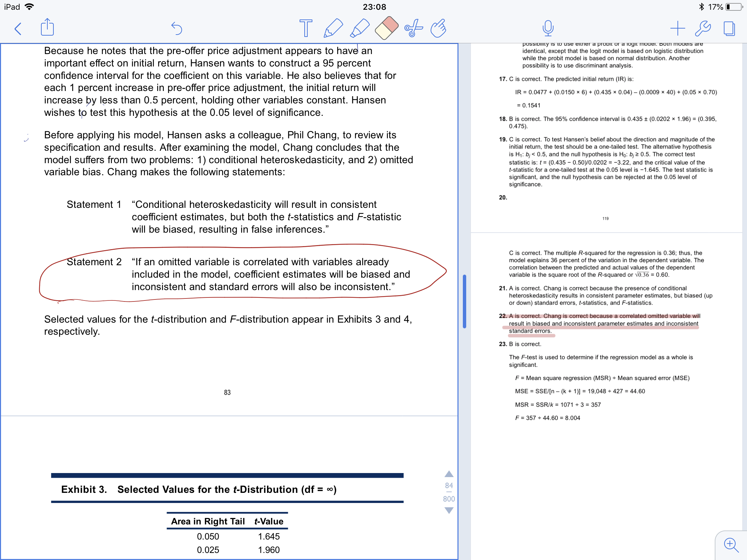The image size is (747, 560).
Task: Tap the 0.025 area cell
Action: coord(208,550)
